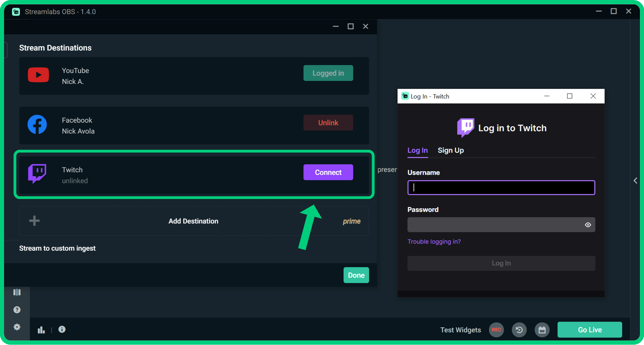Click the Twitch logo in login window

coord(466,128)
